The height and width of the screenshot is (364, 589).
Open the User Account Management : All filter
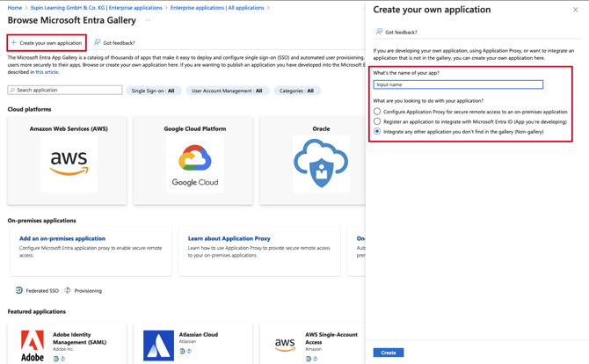[228, 91]
